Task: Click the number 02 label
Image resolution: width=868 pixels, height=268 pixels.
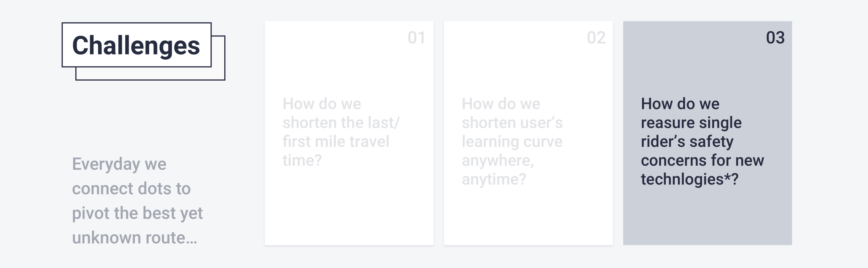Action: tap(596, 38)
